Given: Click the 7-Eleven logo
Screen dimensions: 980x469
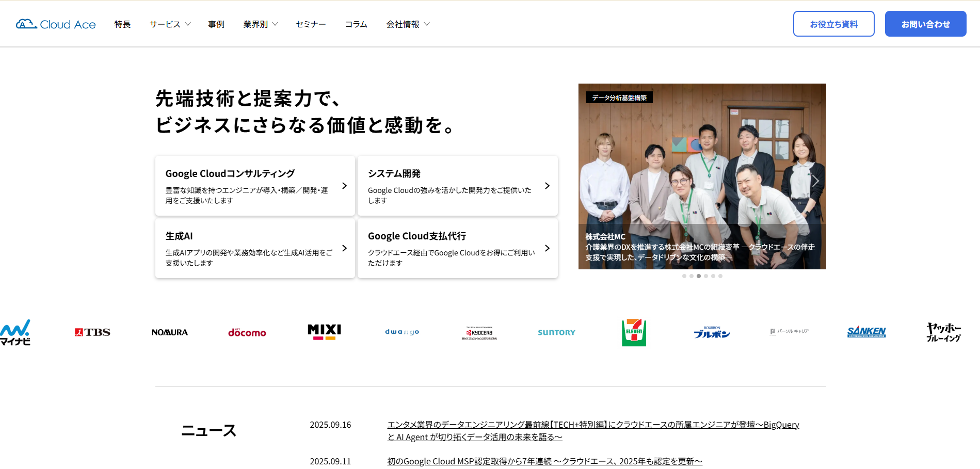Looking at the screenshot, I should (x=634, y=332).
